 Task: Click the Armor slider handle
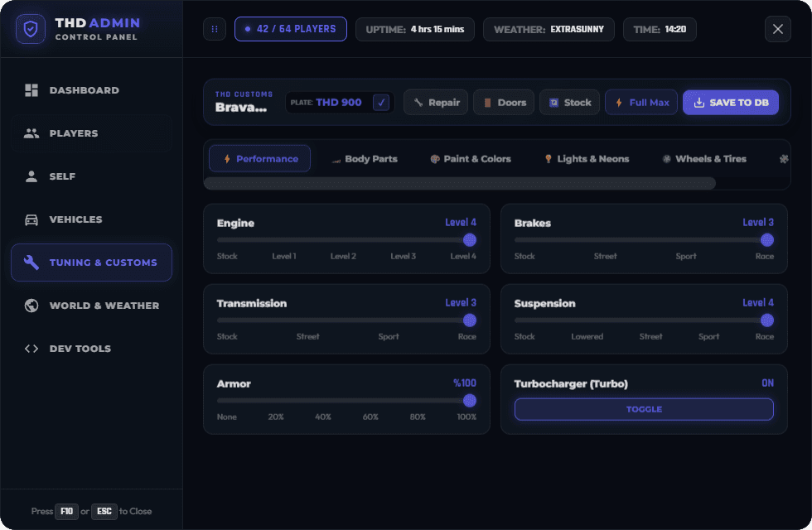pyautogui.click(x=470, y=401)
